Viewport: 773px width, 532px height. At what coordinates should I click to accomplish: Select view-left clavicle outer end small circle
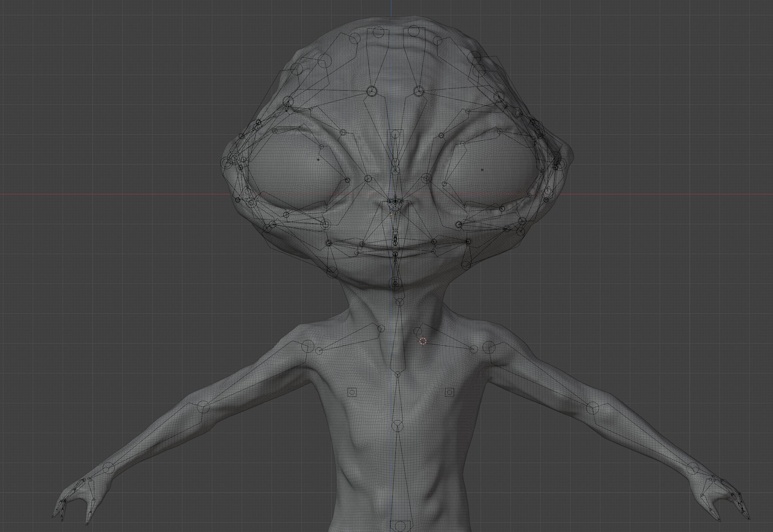pos(319,351)
